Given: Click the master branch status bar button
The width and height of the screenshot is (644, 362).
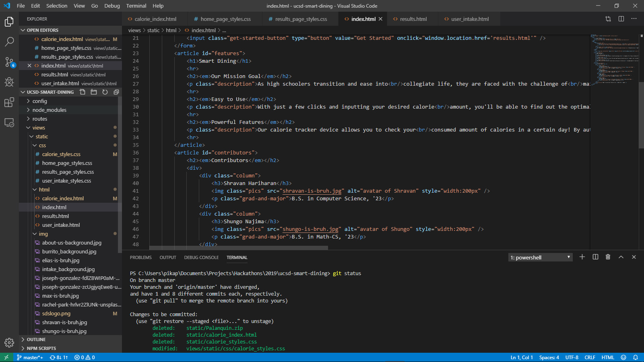Looking at the screenshot, I should 30,357.
